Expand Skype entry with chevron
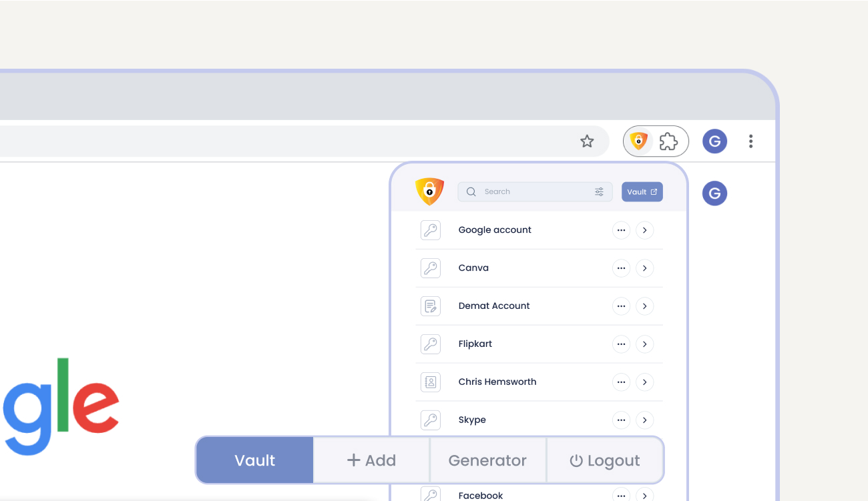Screen dimensions: 868x501 coord(644,420)
